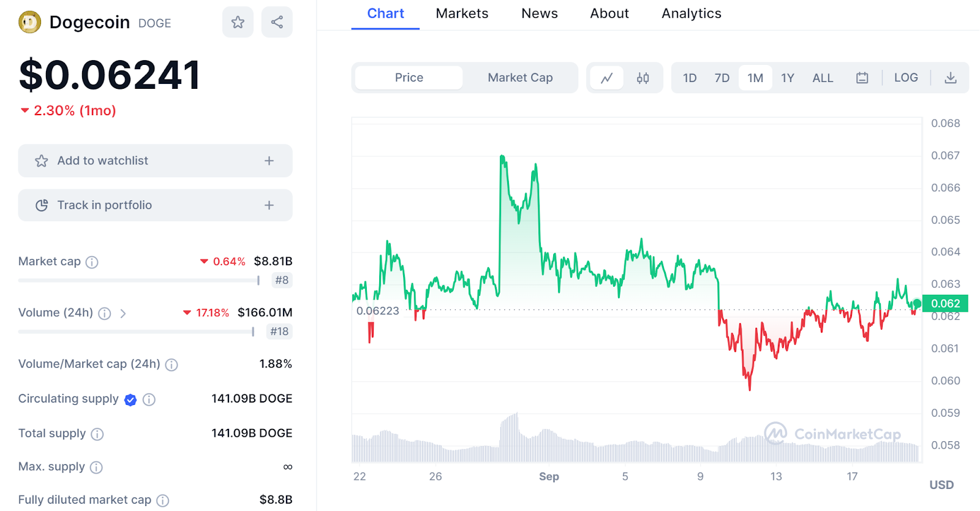The height and width of the screenshot is (511, 980).
Task: Open the Analytics tab
Action: [692, 13]
